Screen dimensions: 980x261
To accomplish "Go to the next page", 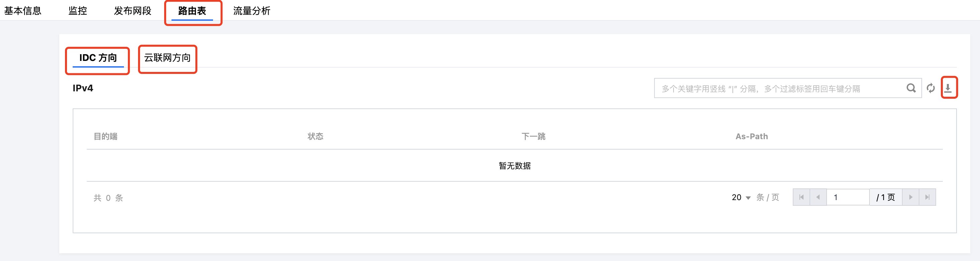I will click(910, 197).
